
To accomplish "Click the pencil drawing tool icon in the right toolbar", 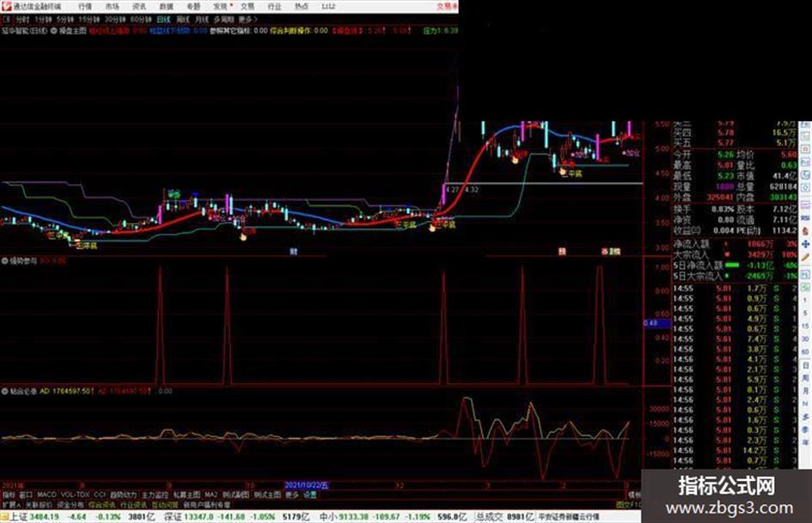I will pos(805,257).
